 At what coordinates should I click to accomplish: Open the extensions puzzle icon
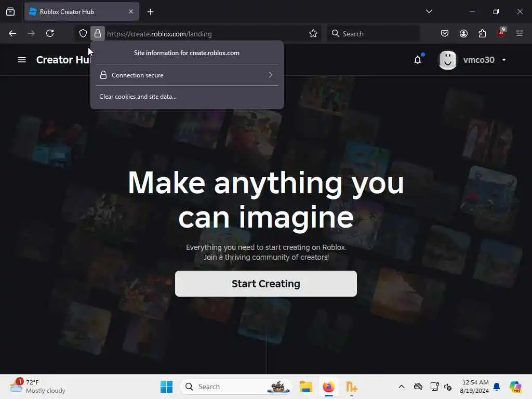tap(482, 33)
